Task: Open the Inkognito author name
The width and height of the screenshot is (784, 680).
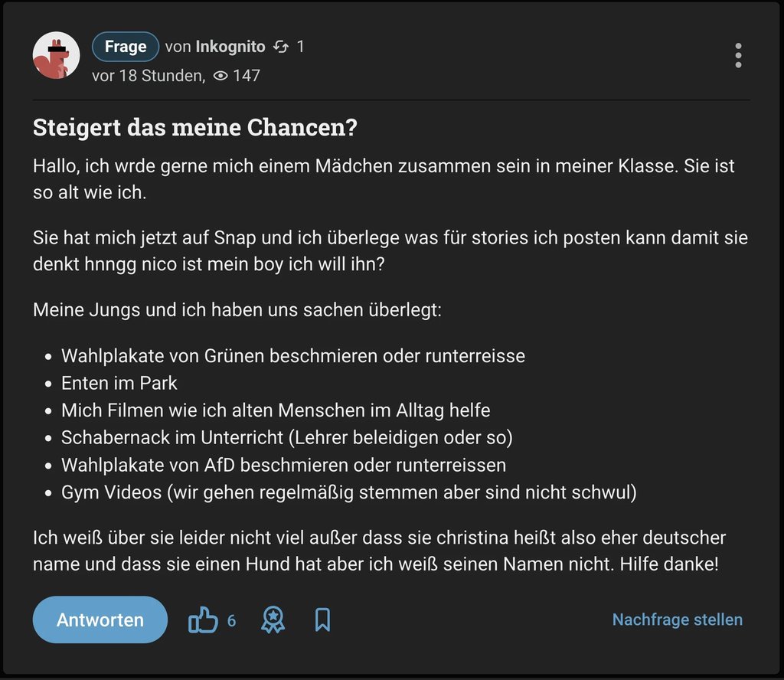Action: tap(230, 47)
